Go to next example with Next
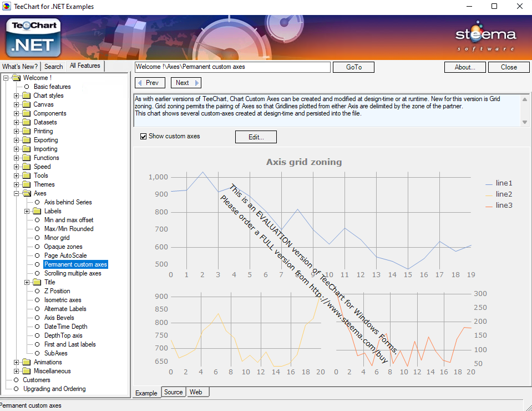Image resolution: width=532 pixels, height=411 pixels. (x=186, y=83)
